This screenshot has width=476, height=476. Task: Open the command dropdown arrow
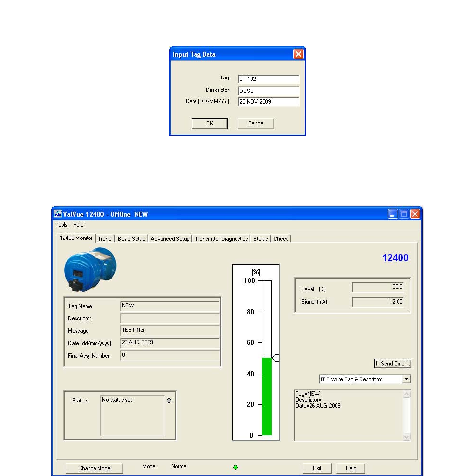pos(406,379)
